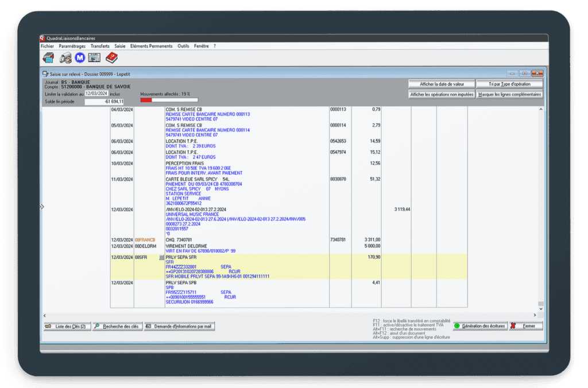This screenshot has height=388, width=588.
Task: Open the Outils menu
Action: click(183, 46)
